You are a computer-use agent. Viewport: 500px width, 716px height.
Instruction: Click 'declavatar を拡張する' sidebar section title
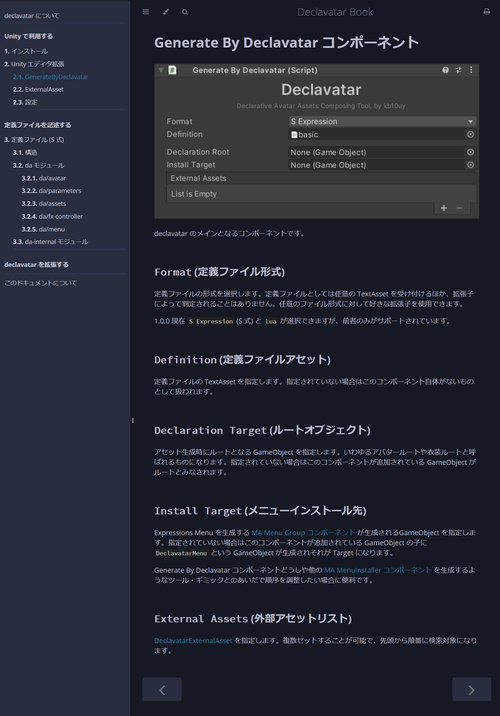(x=36, y=264)
